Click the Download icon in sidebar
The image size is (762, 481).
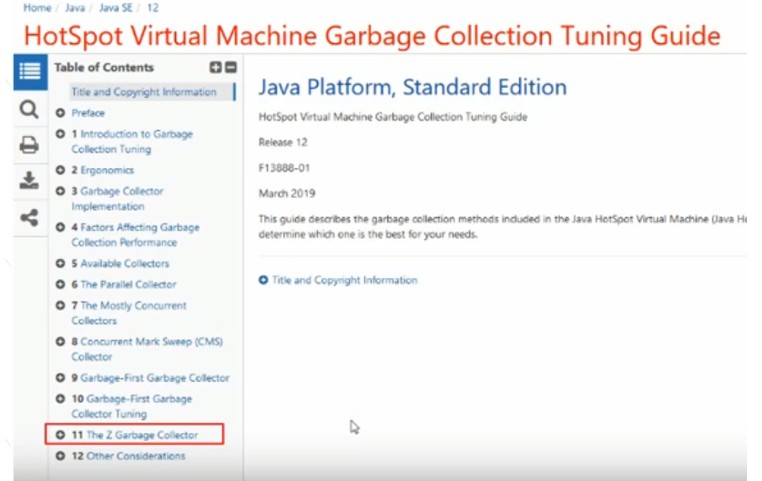click(29, 181)
